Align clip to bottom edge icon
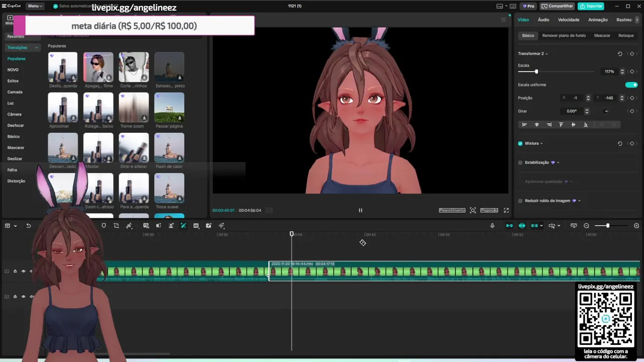 tap(586, 125)
